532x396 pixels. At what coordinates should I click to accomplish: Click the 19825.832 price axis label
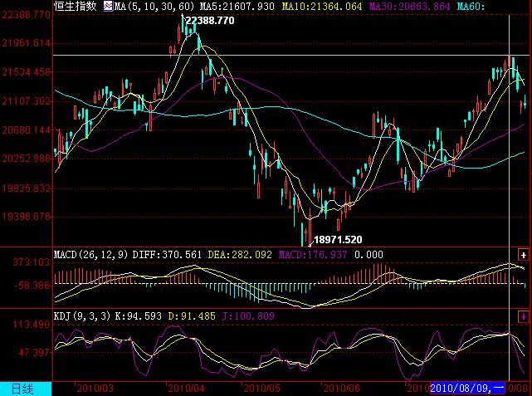[x=27, y=188]
